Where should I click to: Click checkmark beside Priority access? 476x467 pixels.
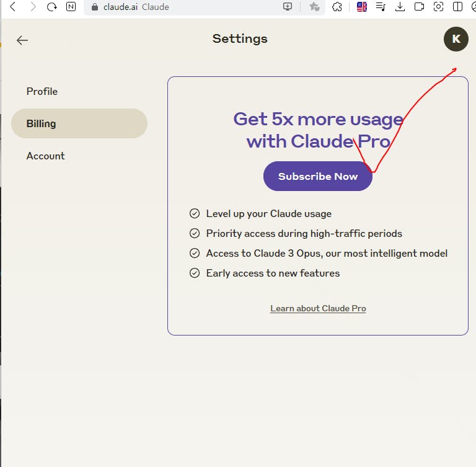[195, 233]
